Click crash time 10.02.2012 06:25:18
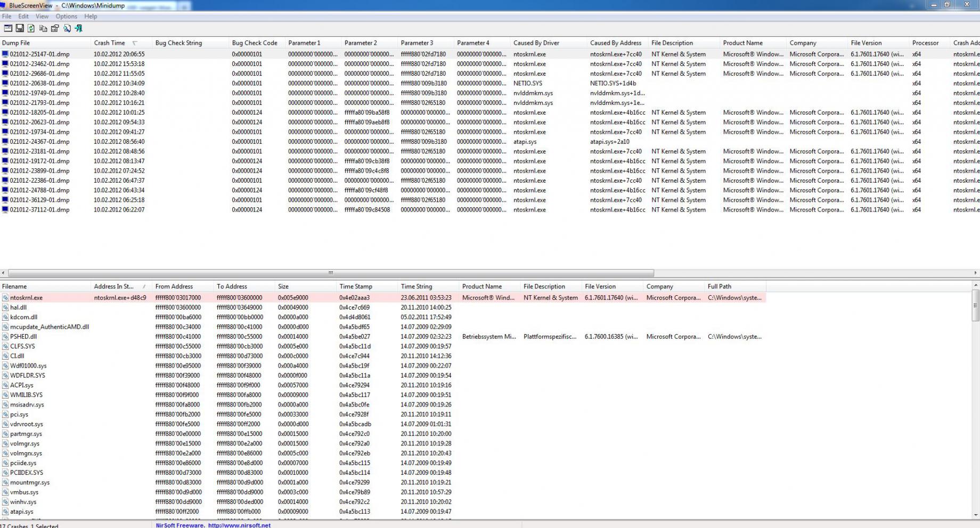The image size is (980, 528). tap(119, 200)
